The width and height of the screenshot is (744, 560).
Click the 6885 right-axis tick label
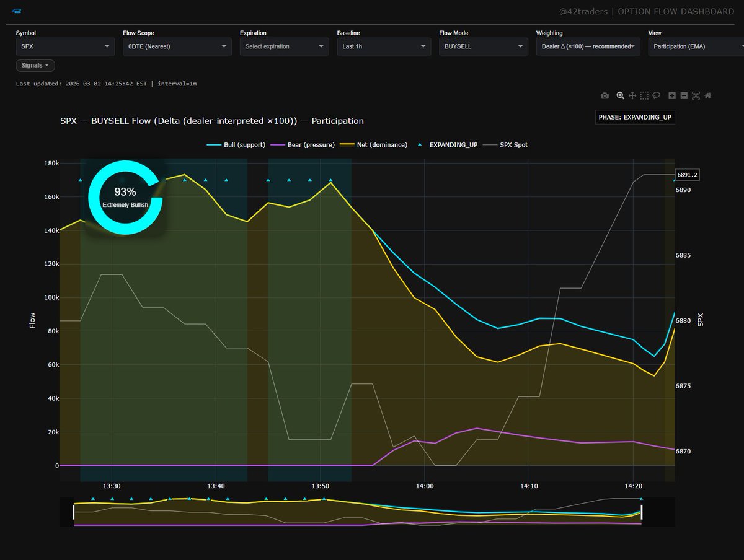684,255
